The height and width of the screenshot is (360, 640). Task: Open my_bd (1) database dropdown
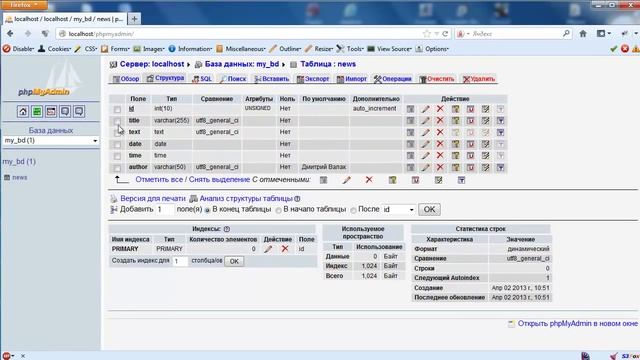point(51,140)
